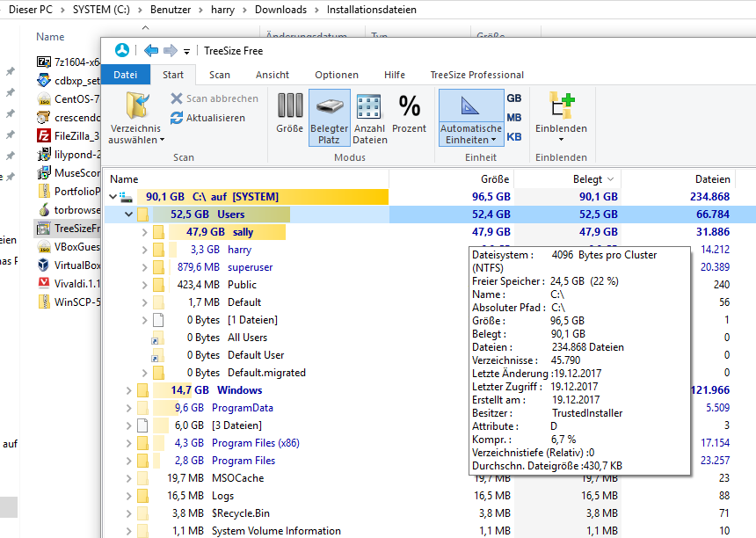Open the Datei menu tab
This screenshot has height=538, width=756.
pyautogui.click(x=126, y=75)
